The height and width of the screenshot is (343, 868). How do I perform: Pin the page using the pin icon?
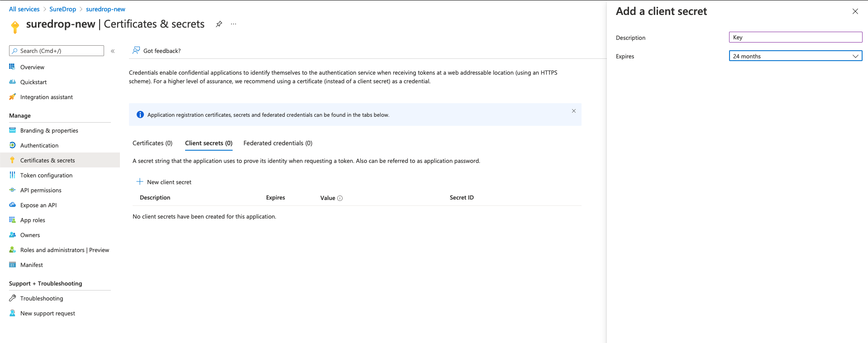click(219, 24)
